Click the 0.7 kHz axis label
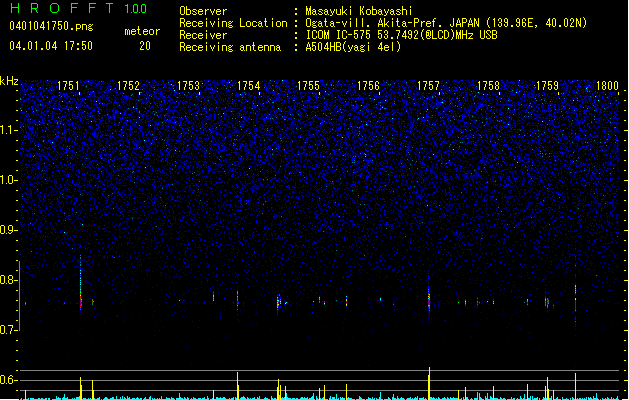The width and height of the screenshot is (629, 400). pos(9,330)
